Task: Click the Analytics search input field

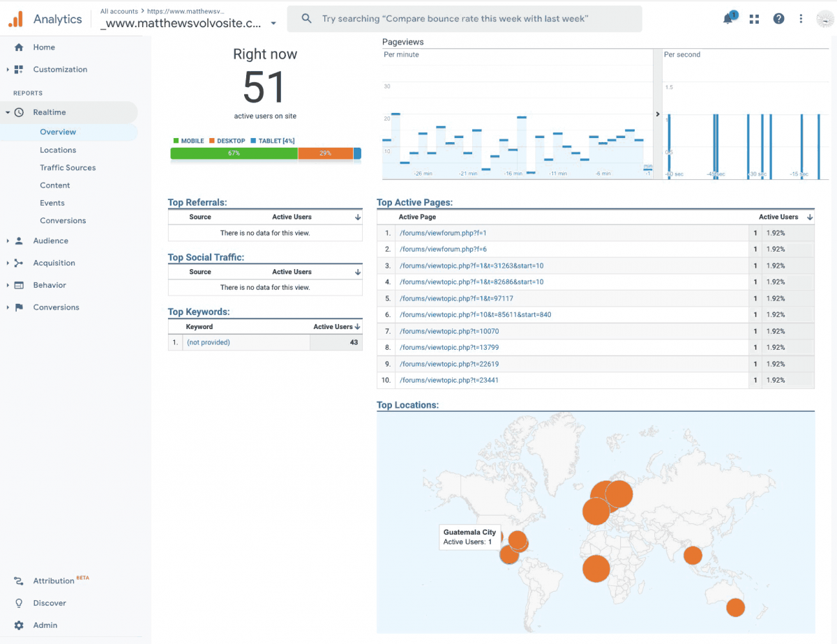Action: [x=464, y=19]
